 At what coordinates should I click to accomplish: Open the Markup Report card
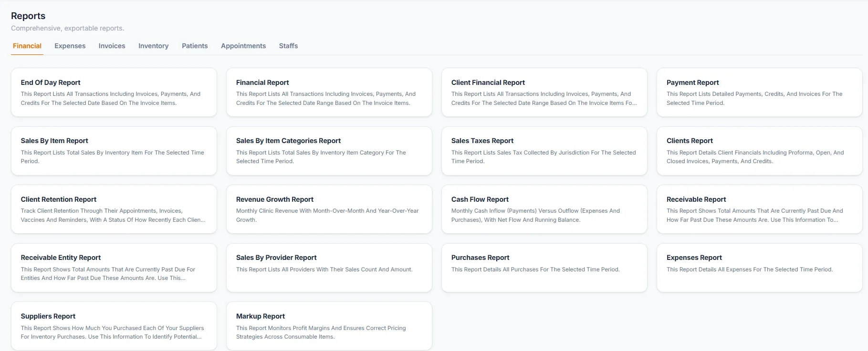(329, 326)
